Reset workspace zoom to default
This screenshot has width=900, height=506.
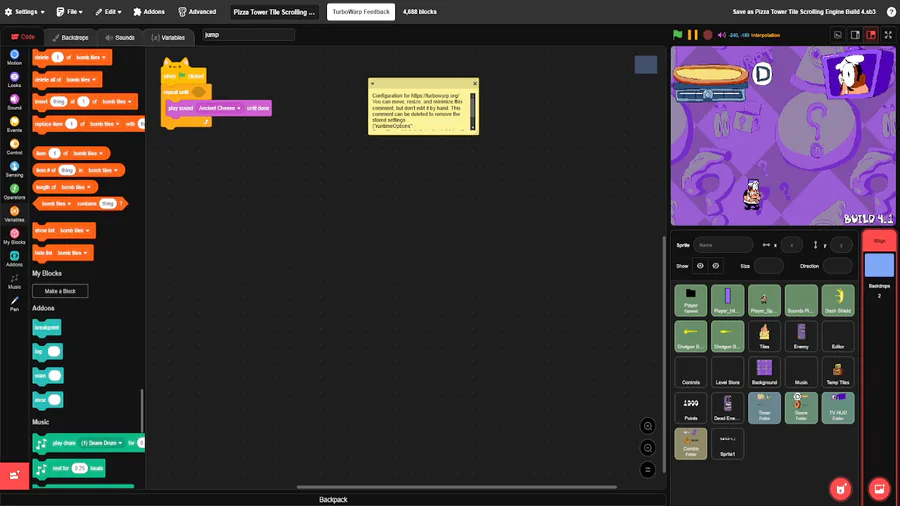647,470
